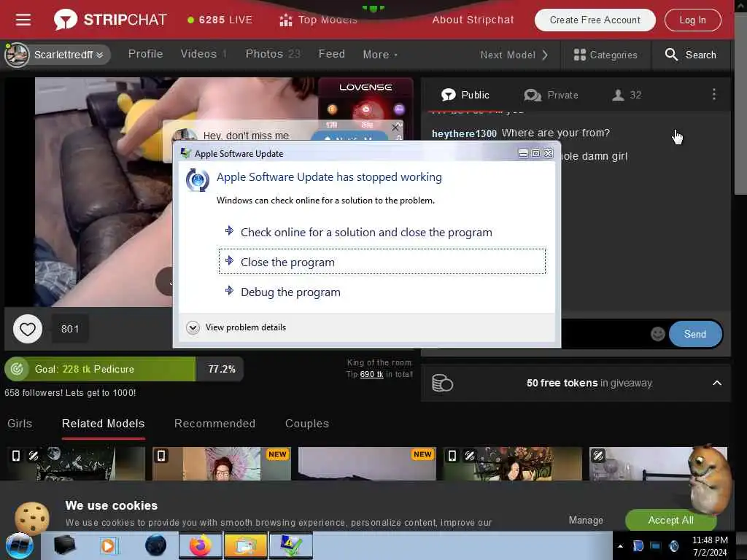Go to Next Model via the chevron
Viewport: 747px width, 560px height.
[x=545, y=55]
